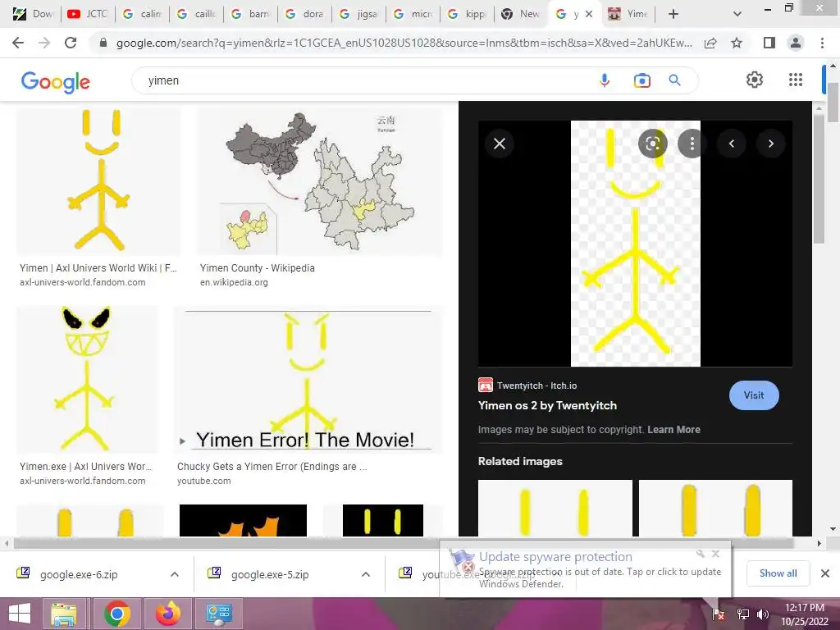Open Yimen County - Wikipedia result
This screenshot has height=630, width=840.
pos(257,268)
